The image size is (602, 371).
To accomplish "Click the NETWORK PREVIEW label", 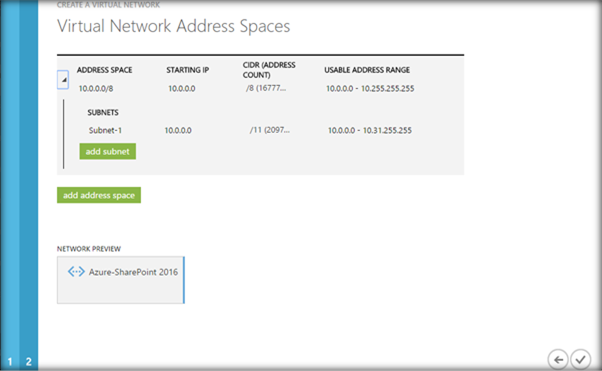I will tap(89, 249).
